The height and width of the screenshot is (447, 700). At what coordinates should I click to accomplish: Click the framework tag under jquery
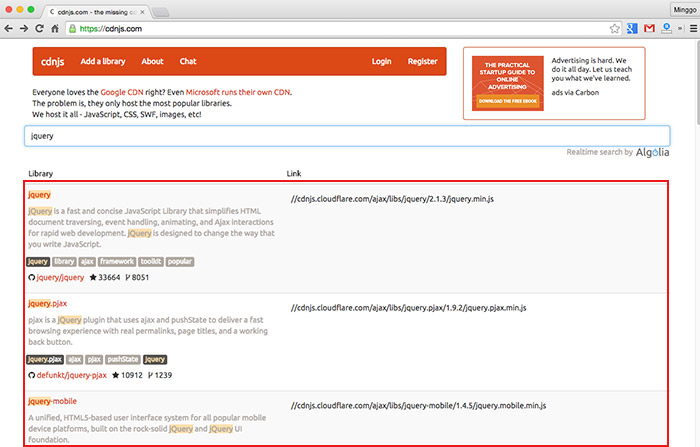tap(117, 261)
